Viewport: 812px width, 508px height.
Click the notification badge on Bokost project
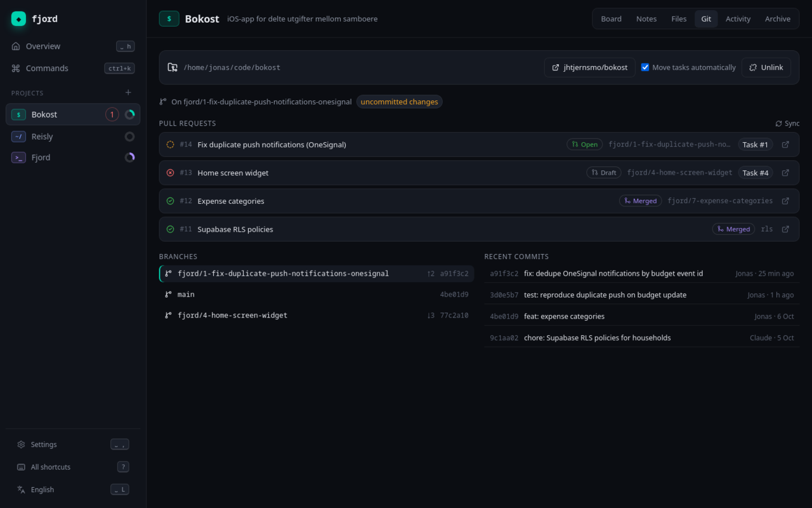pos(112,115)
